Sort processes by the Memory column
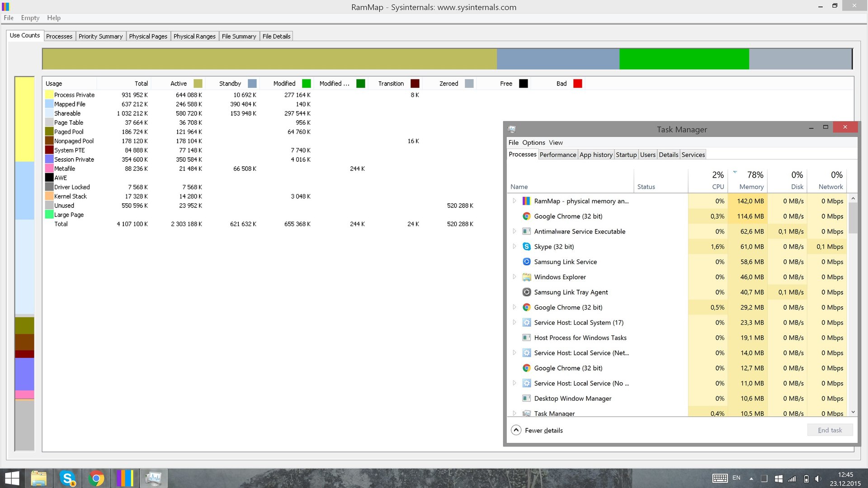Image resolution: width=868 pixels, height=488 pixels. coord(748,180)
